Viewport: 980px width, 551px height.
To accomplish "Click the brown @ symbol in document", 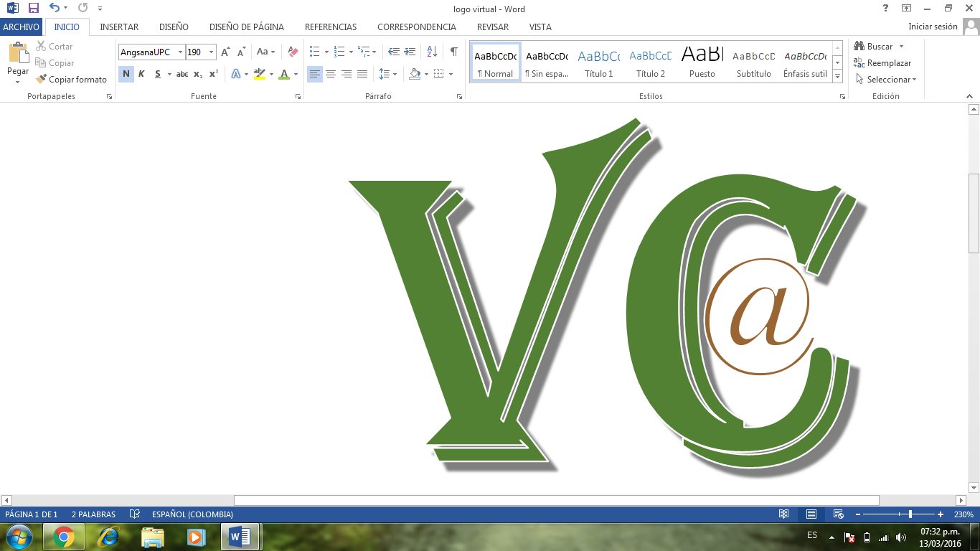I will 759,316.
